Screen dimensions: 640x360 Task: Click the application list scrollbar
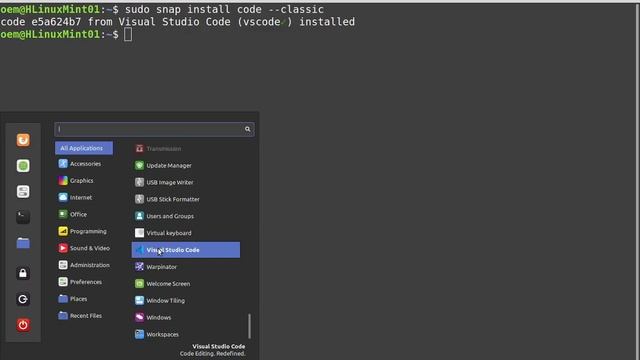pos(249,326)
